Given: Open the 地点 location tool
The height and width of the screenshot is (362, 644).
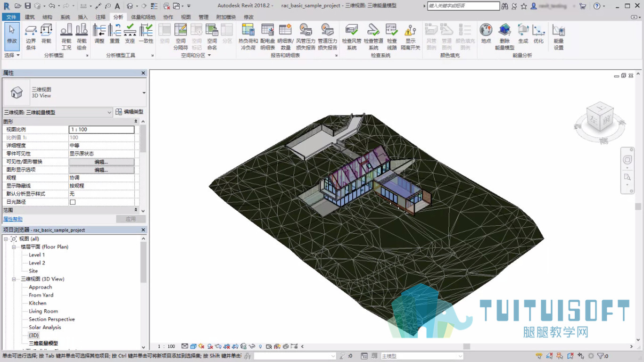Looking at the screenshot, I should (486, 34).
